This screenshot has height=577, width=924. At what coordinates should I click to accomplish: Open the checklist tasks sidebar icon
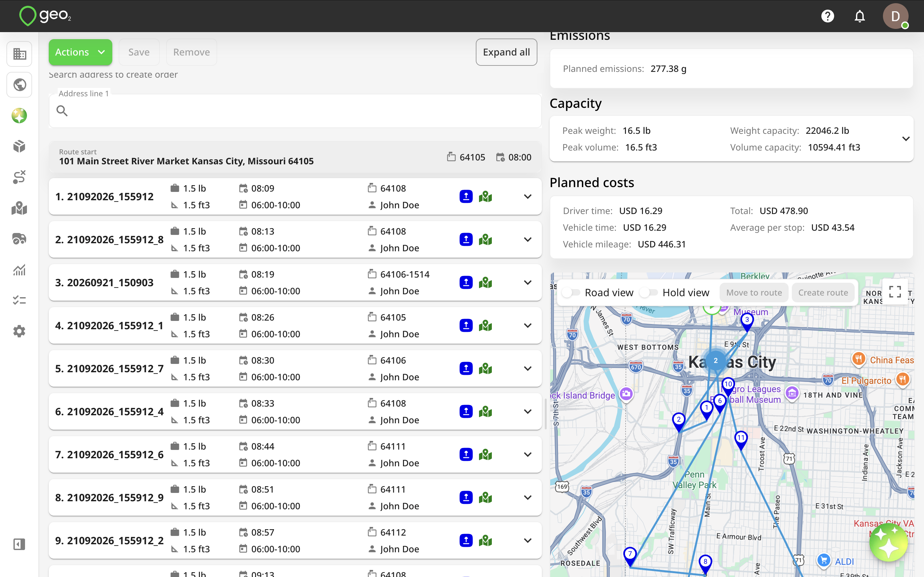coord(19,301)
